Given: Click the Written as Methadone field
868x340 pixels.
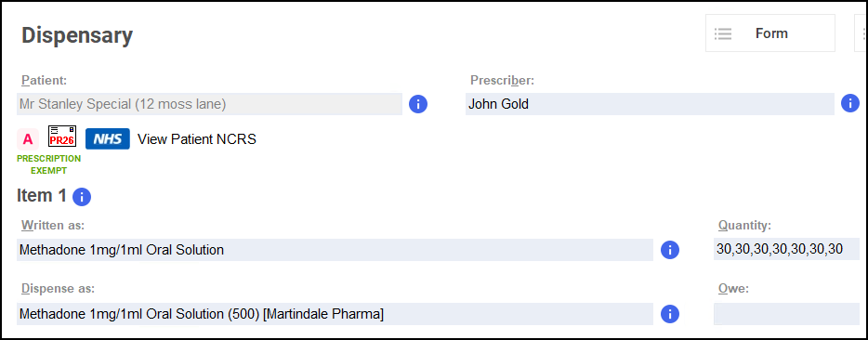Looking at the screenshot, I should pos(335,250).
